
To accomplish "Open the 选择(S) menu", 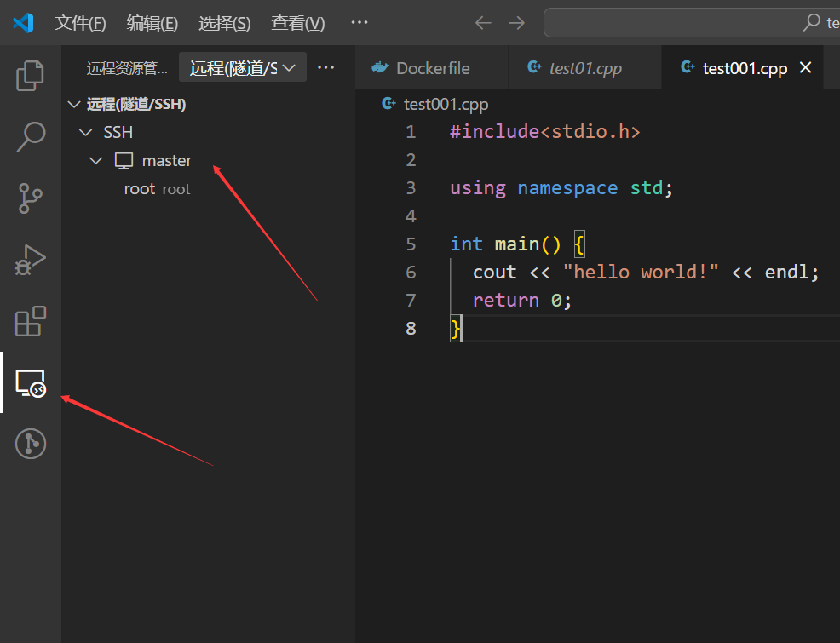I will [224, 23].
